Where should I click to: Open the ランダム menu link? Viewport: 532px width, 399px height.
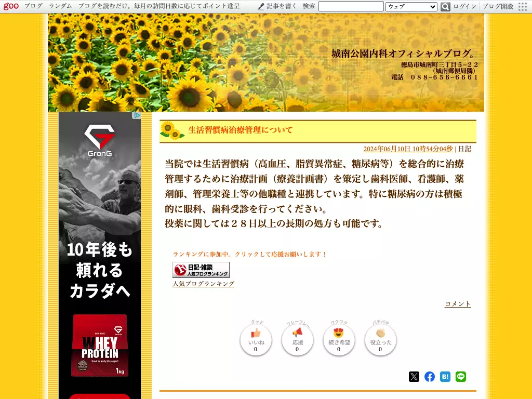point(60,6)
